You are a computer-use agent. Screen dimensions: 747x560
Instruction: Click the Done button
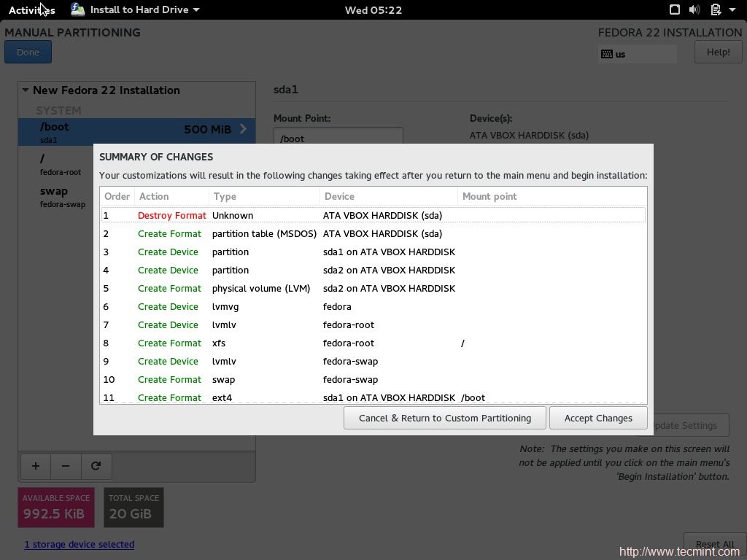[28, 52]
